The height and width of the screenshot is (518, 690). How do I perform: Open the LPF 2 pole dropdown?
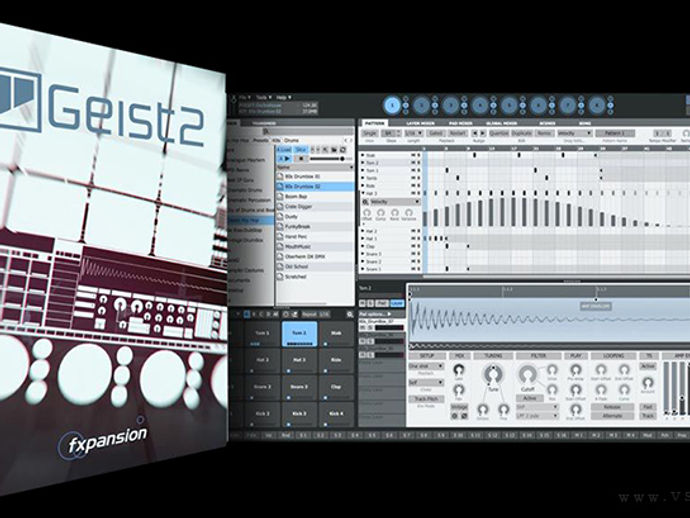click(x=537, y=415)
